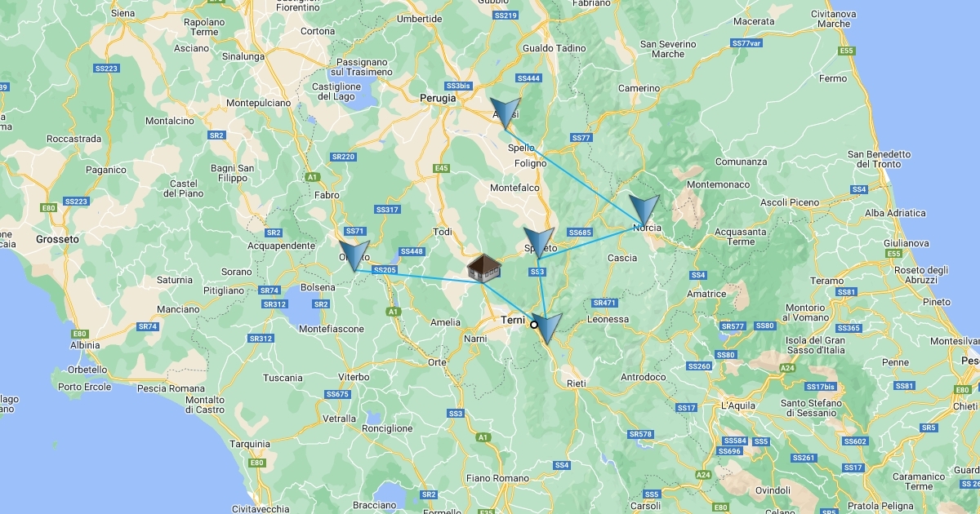Click the Ascoli Piceno label
Image resolution: width=980 pixels, height=514 pixels.
tap(789, 202)
